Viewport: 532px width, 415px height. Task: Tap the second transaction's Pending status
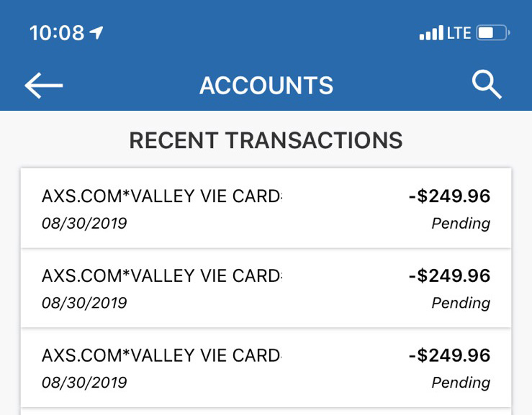461,304
